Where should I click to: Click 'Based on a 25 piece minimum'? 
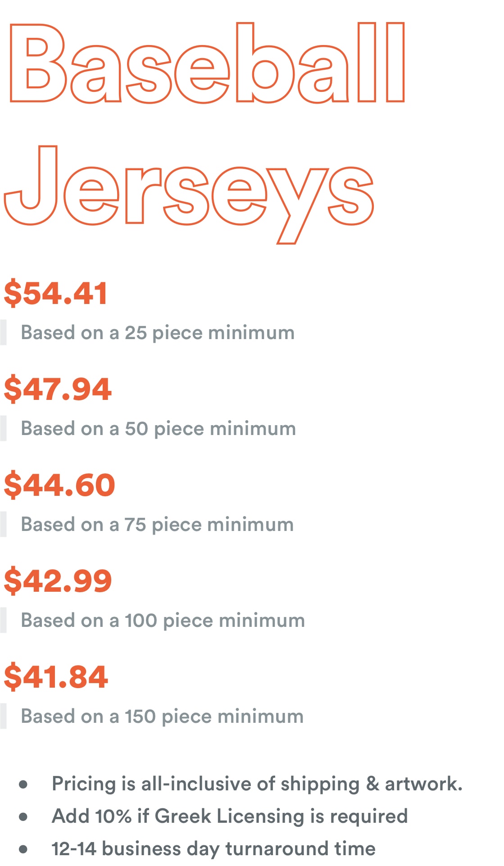click(158, 333)
